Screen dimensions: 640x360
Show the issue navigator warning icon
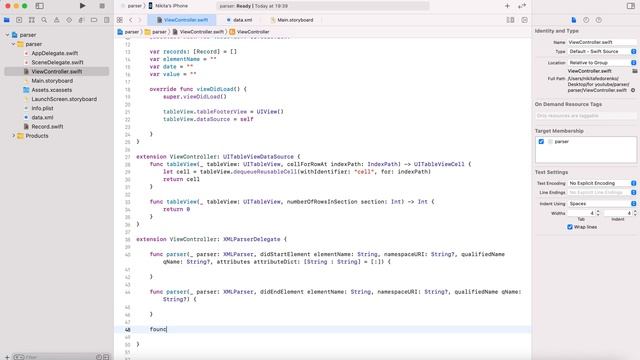(x=57, y=20)
